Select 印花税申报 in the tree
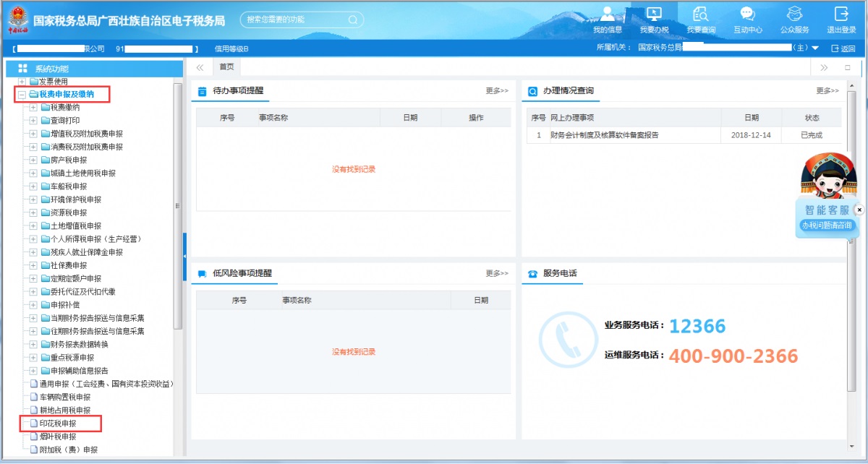Viewport: 868px width, 464px height. click(x=58, y=424)
